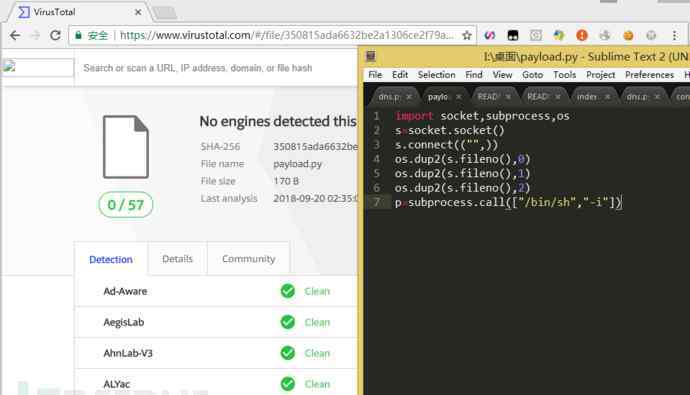This screenshot has width=690, height=395.
Task: Click line number 4 in the gutter
Action: [x=376, y=159]
